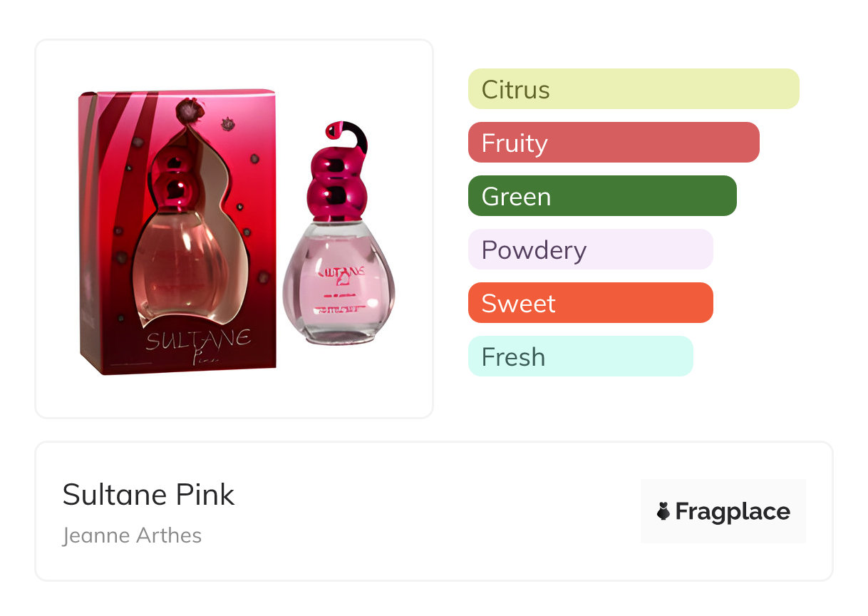The image size is (868, 616).
Task: Select the Citrus accord bar
Action: (x=633, y=89)
